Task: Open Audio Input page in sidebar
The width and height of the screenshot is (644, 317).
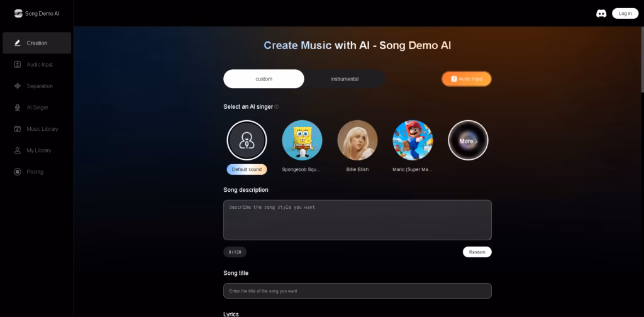Action: coord(36,64)
